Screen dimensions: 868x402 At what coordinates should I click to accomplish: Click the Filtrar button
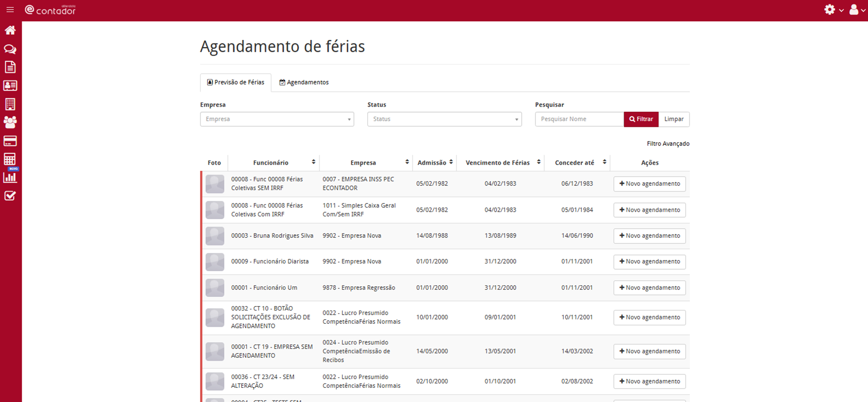641,119
